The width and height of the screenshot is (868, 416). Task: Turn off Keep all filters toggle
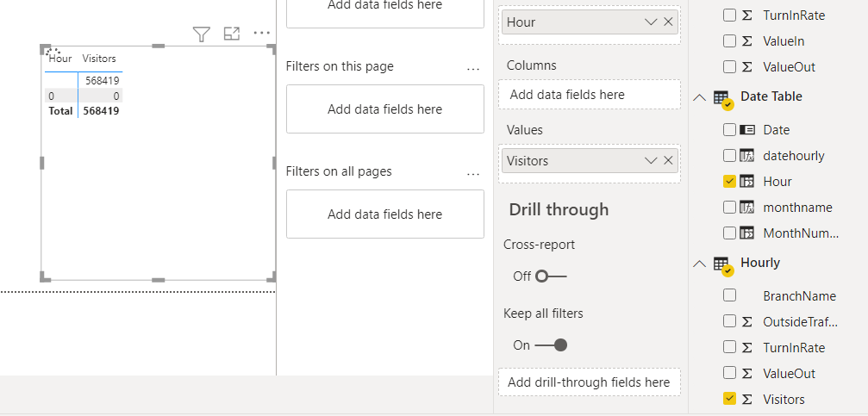click(551, 345)
